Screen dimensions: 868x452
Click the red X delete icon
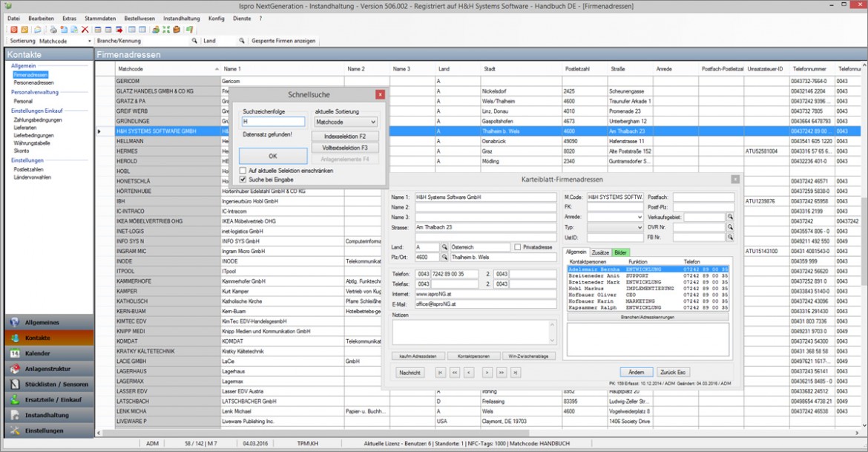pos(84,30)
